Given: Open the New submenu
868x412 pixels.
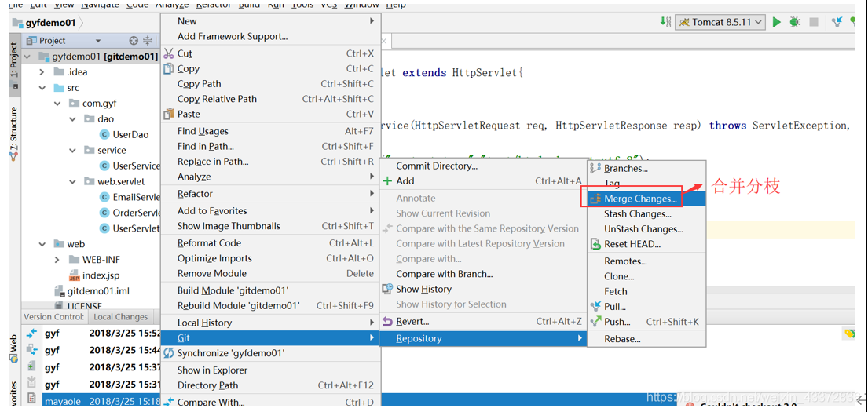Looking at the screenshot, I should (x=269, y=21).
